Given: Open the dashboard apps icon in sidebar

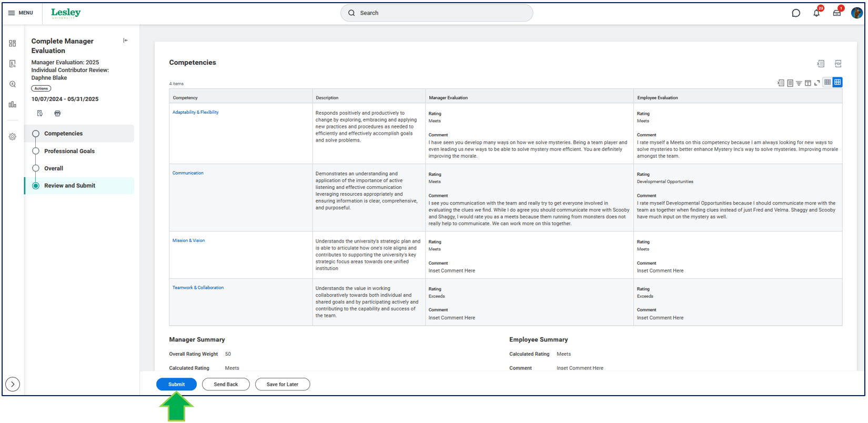Looking at the screenshot, I should pos(13,43).
